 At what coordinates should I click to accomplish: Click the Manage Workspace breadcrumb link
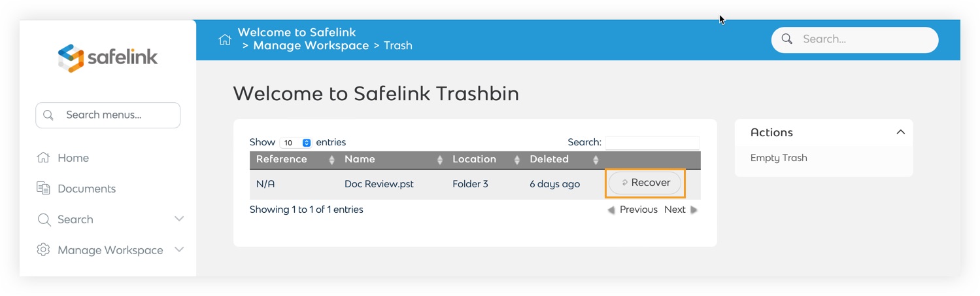tap(311, 46)
